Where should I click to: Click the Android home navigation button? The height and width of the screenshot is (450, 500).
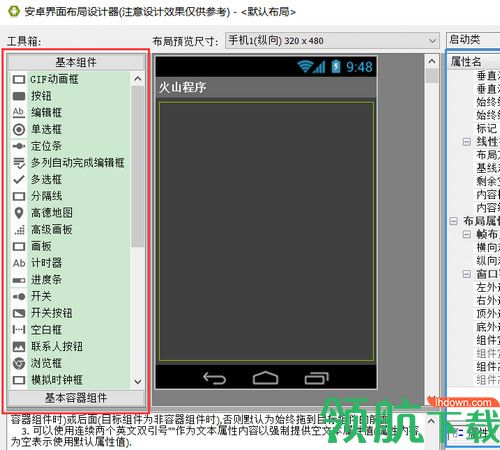[x=265, y=378]
